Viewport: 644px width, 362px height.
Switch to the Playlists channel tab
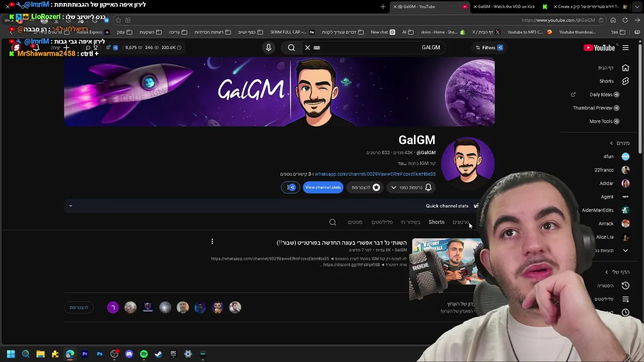tap(382, 222)
